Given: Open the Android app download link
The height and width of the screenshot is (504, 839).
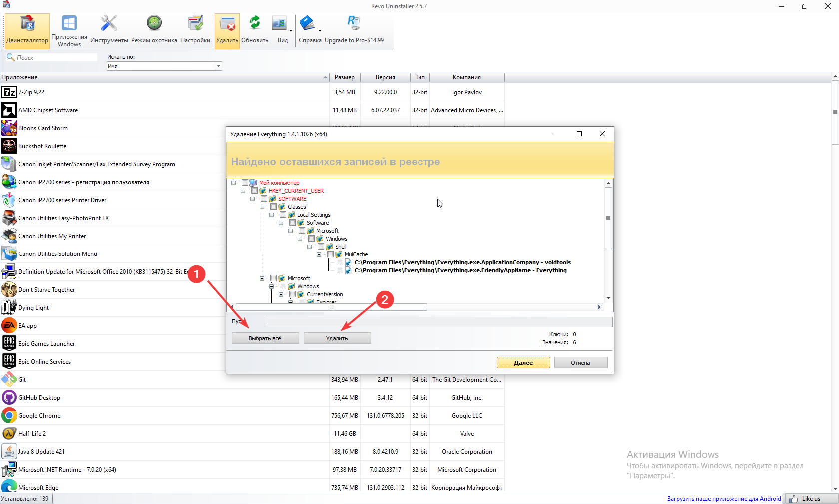Looking at the screenshot, I should click(x=724, y=499).
